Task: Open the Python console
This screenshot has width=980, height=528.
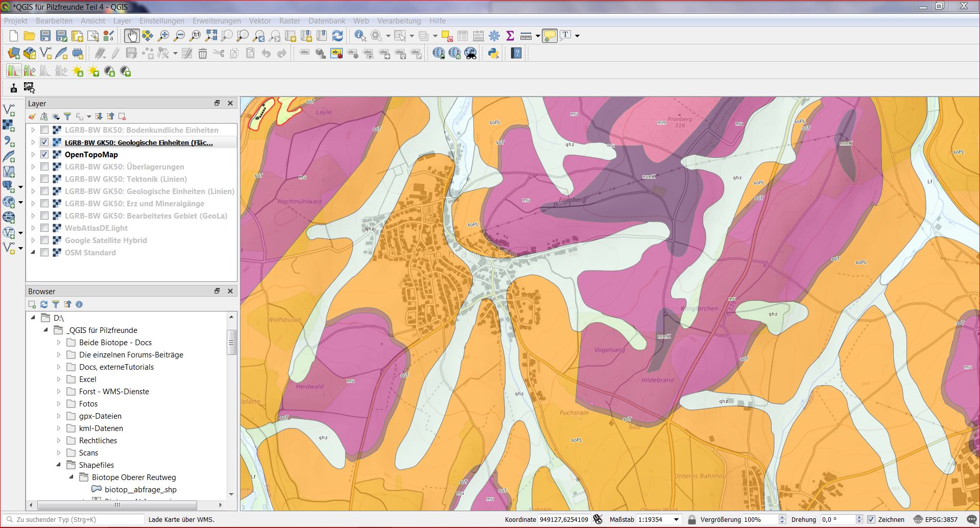Action: (x=493, y=53)
